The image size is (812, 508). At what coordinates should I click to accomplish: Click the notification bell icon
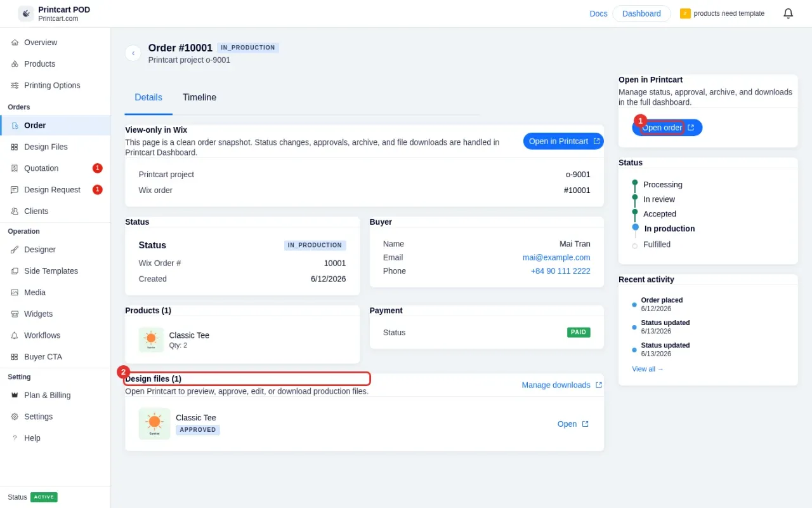[788, 13]
